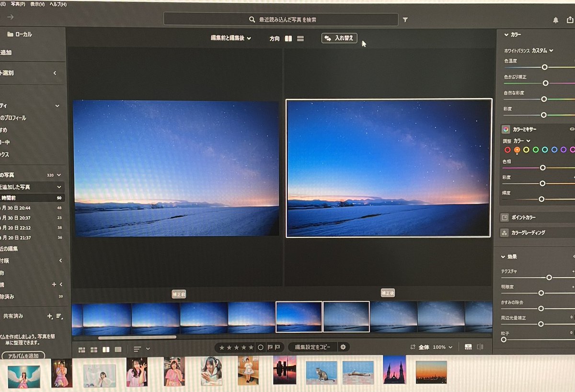Click the 補正前 label under left image
The width and height of the screenshot is (575, 392).
179,294
